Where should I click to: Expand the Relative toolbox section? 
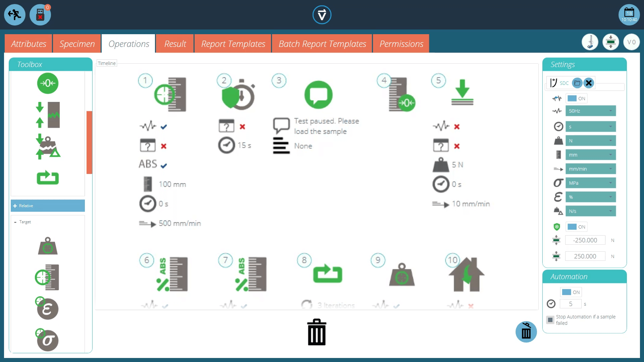tap(48, 206)
